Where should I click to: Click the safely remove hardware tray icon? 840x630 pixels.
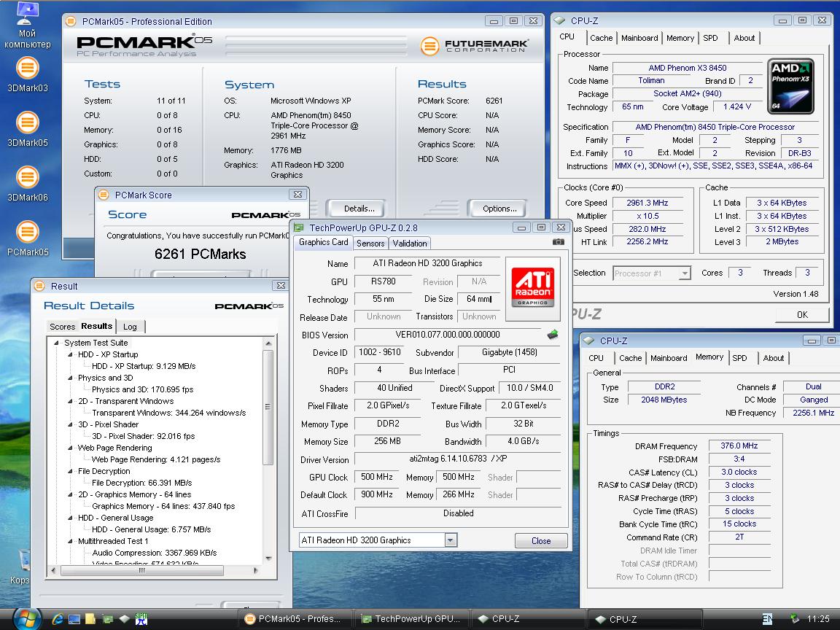(795, 619)
